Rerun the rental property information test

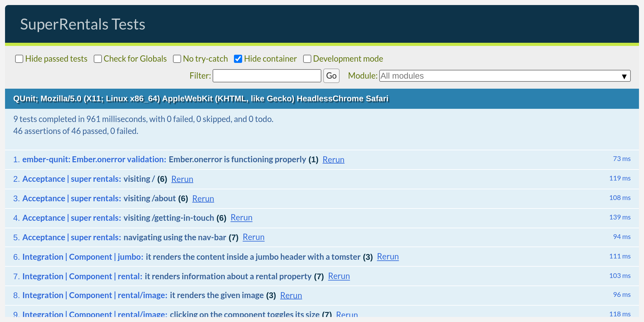339,276
